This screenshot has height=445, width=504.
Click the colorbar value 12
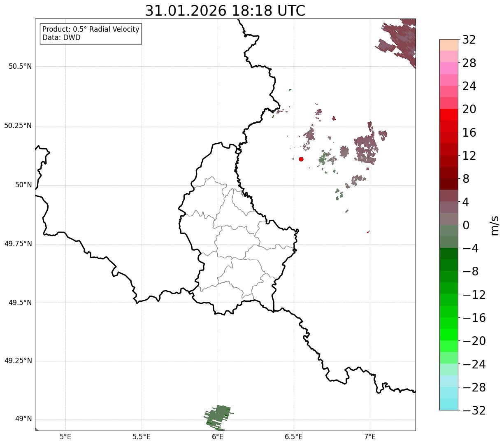pos(469,156)
